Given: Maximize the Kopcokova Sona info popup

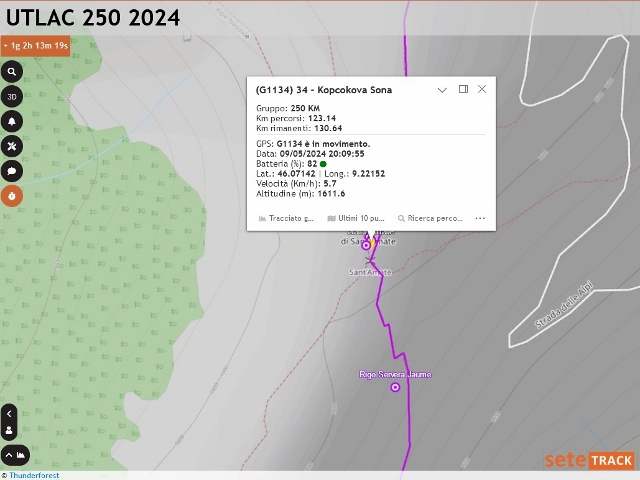Looking at the screenshot, I should (x=463, y=89).
